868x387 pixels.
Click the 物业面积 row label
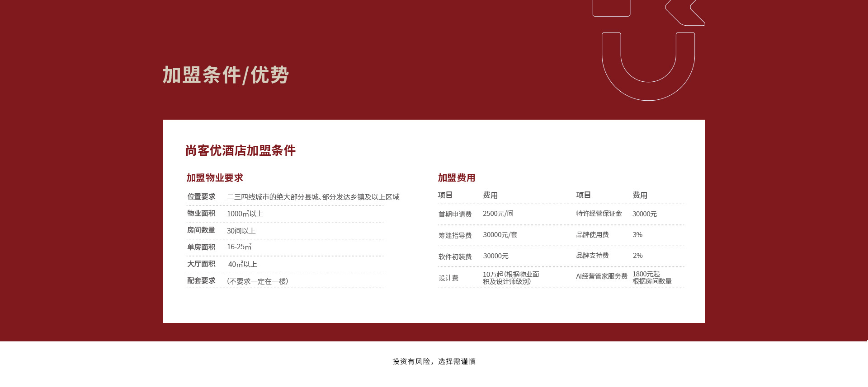click(x=201, y=214)
